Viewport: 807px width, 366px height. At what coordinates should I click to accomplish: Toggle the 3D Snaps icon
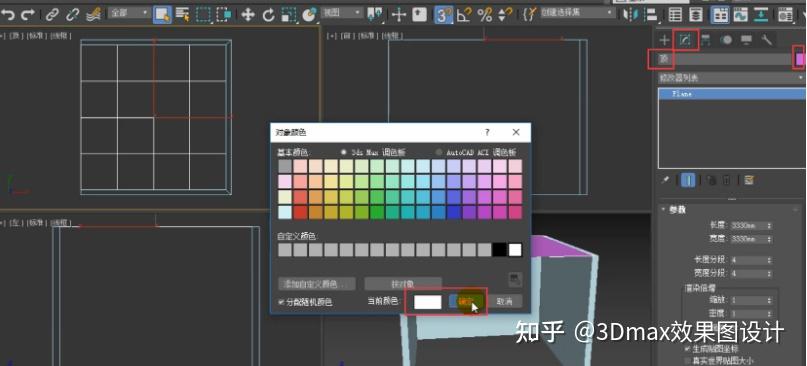pyautogui.click(x=443, y=14)
